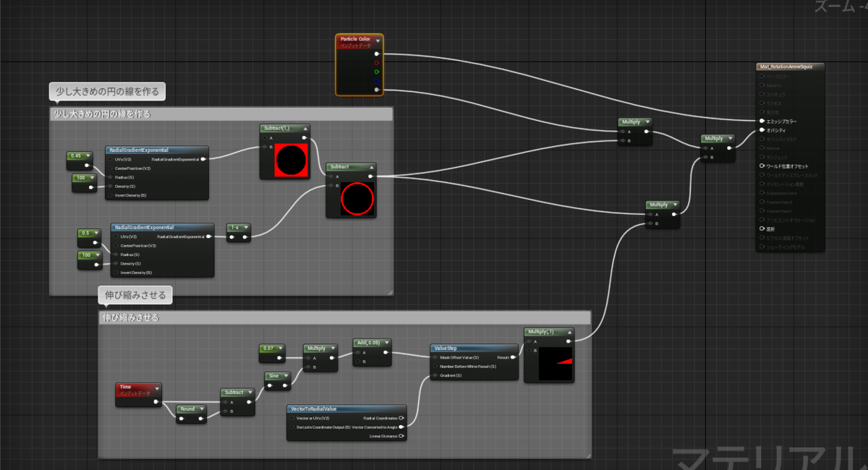The height and width of the screenshot is (470, 868).
Task: Select the Particle Color node title
Action: click(354, 39)
